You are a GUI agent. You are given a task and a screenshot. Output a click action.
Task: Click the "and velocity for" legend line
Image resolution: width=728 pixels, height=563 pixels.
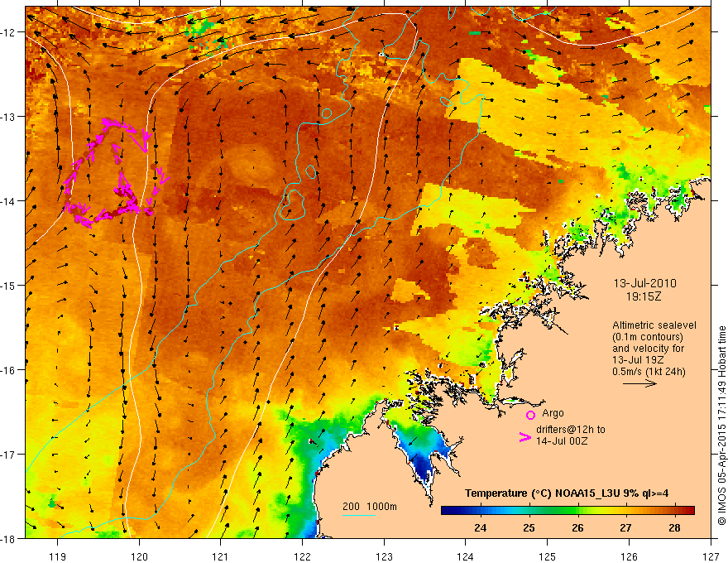(x=648, y=349)
